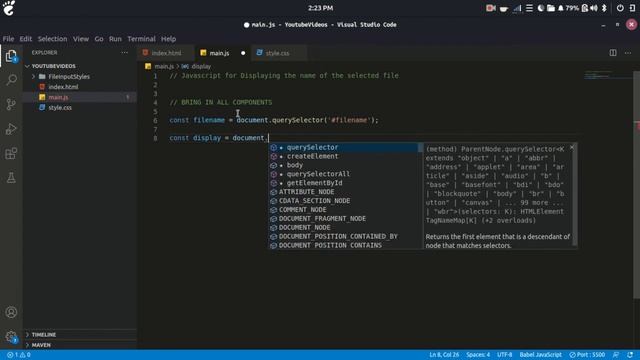Open the Search view in activity bar
Screen dimensions: 640x360
[11, 80]
